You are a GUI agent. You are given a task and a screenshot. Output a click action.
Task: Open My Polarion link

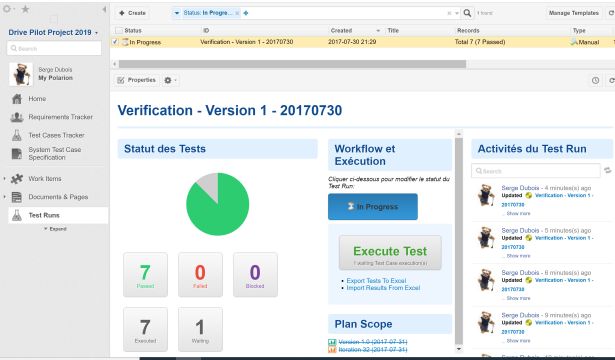click(x=55, y=78)
